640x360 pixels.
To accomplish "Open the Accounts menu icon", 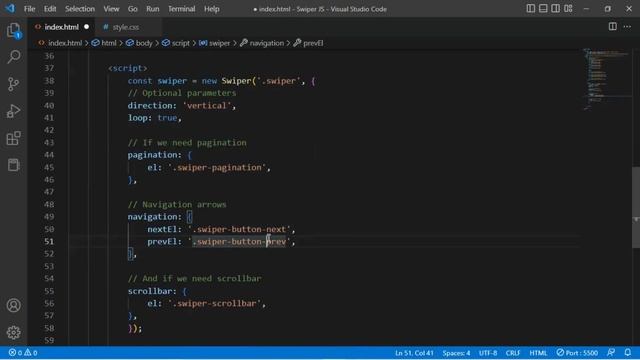I will tap(13, 305).
